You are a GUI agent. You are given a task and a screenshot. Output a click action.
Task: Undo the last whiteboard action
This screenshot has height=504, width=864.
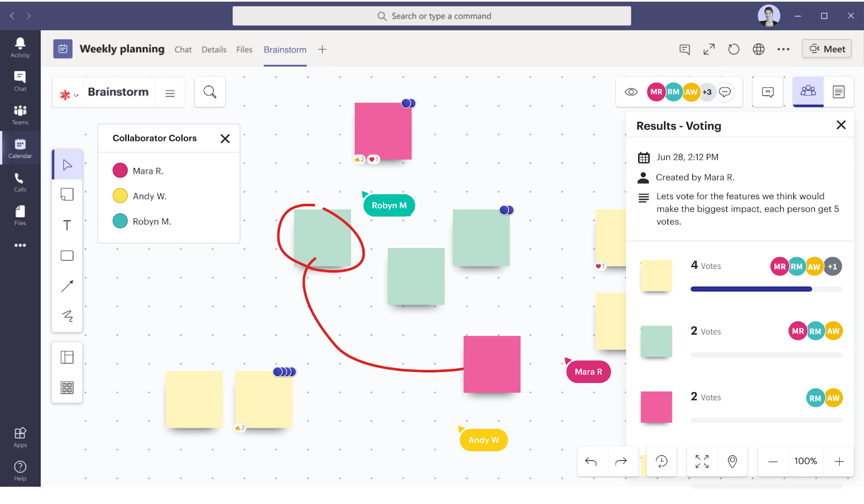pyautogui.click(x=591, y=461)
